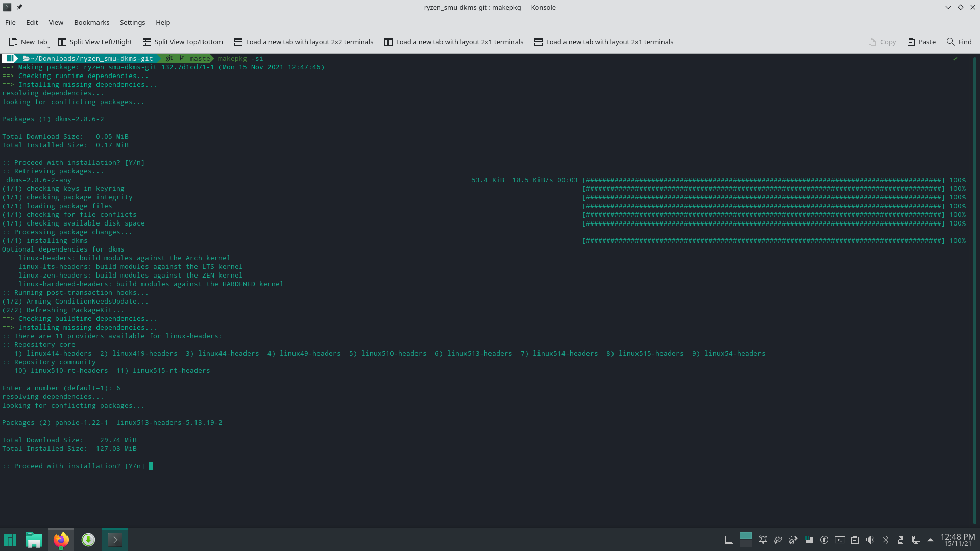The height and width of the screenshot is (551, 980).
Task: Open audio volume tray icon
Action: (x=870, y=540)
